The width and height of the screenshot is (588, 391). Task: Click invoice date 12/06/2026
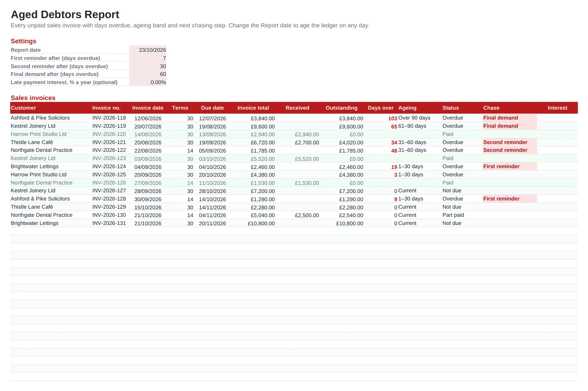[x=148, y=118]
